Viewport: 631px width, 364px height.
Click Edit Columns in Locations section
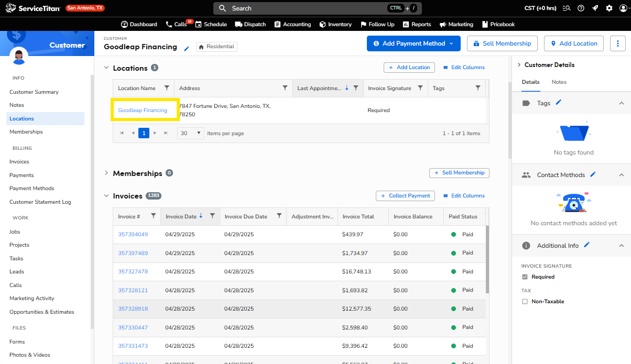tap(464, 68)
